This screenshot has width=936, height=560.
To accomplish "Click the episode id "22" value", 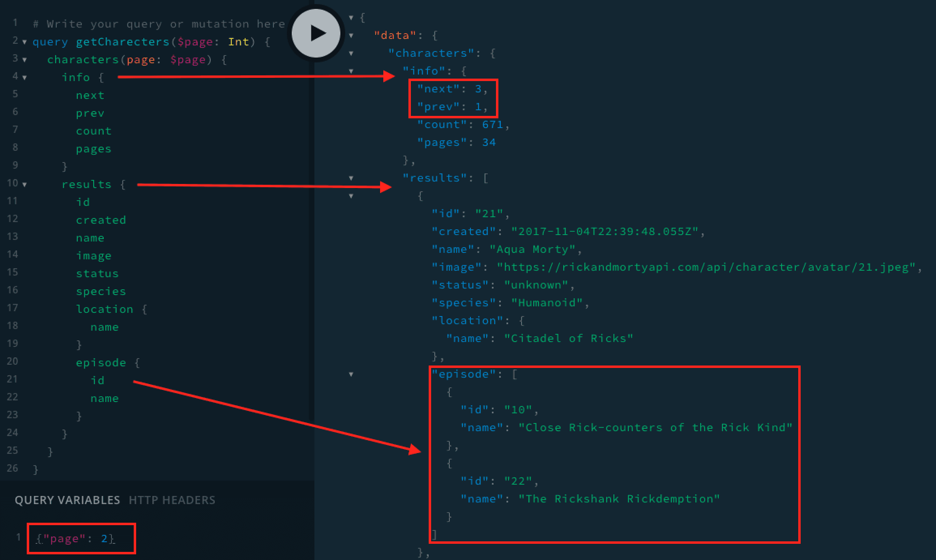I will point(518,481).
